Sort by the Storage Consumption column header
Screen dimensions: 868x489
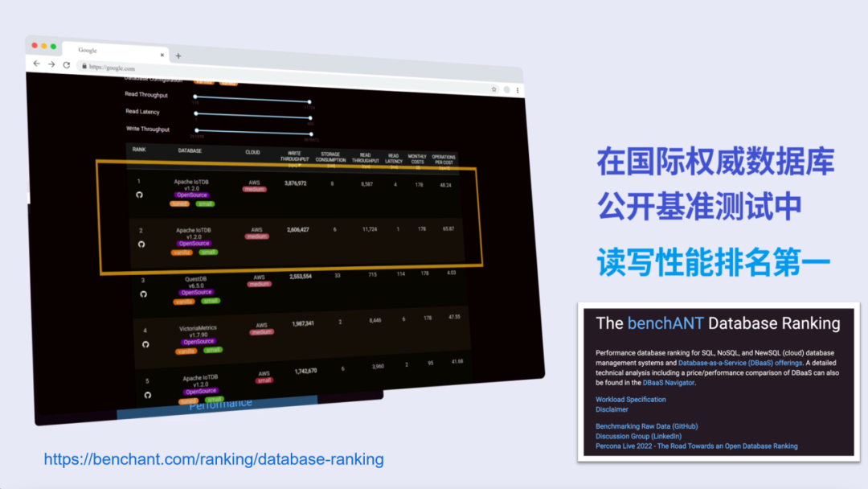(330, 158)
